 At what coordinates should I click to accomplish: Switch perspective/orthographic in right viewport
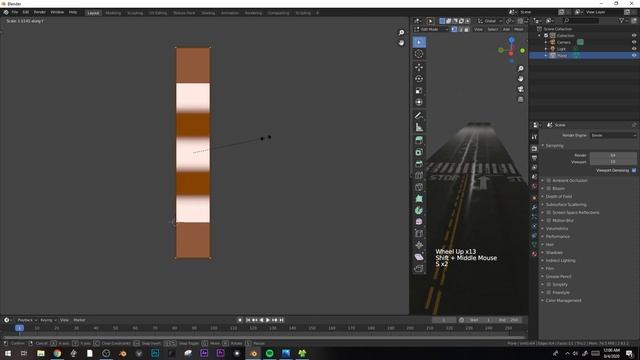coord(520,99)
